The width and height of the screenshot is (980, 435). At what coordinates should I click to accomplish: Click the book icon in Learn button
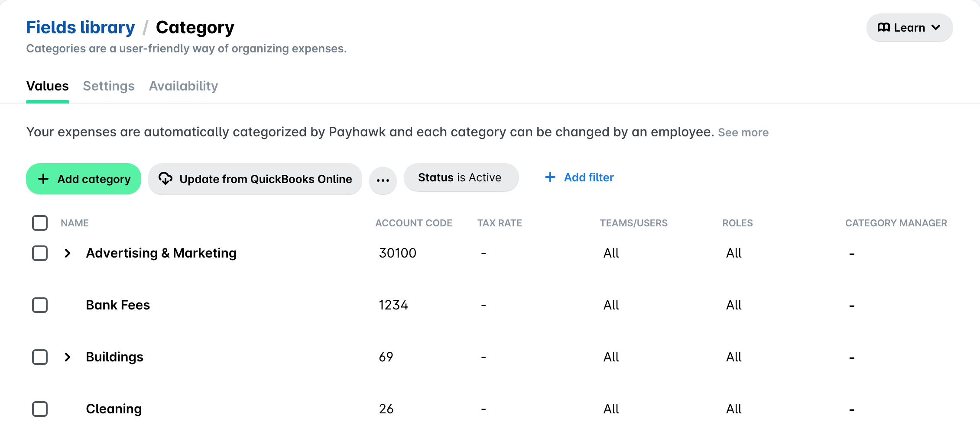click(x=883, y=28)
